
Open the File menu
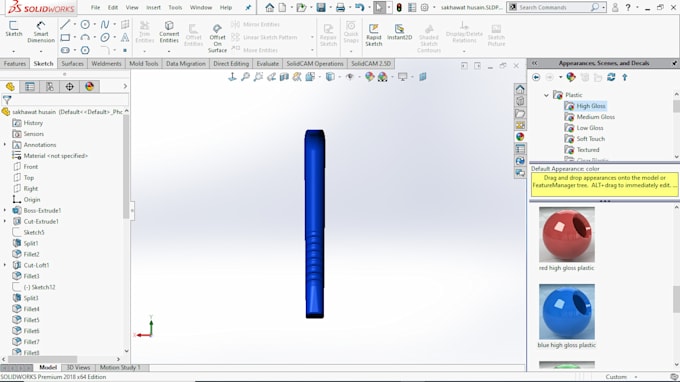(95, 7)
